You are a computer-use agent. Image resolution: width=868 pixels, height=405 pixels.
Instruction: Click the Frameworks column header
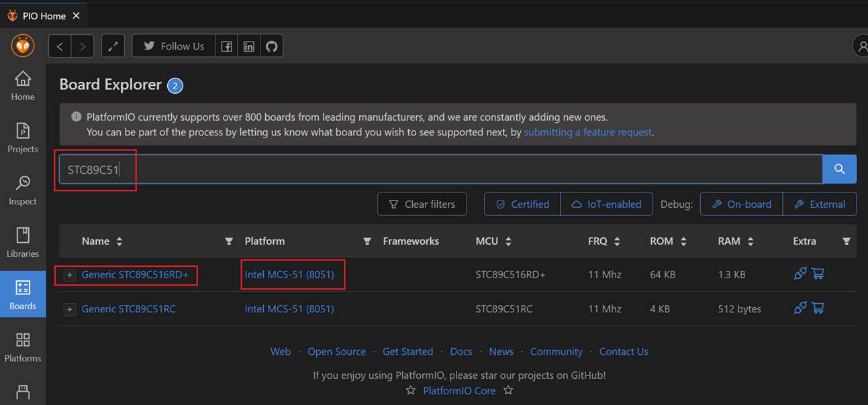coord(411,241)
